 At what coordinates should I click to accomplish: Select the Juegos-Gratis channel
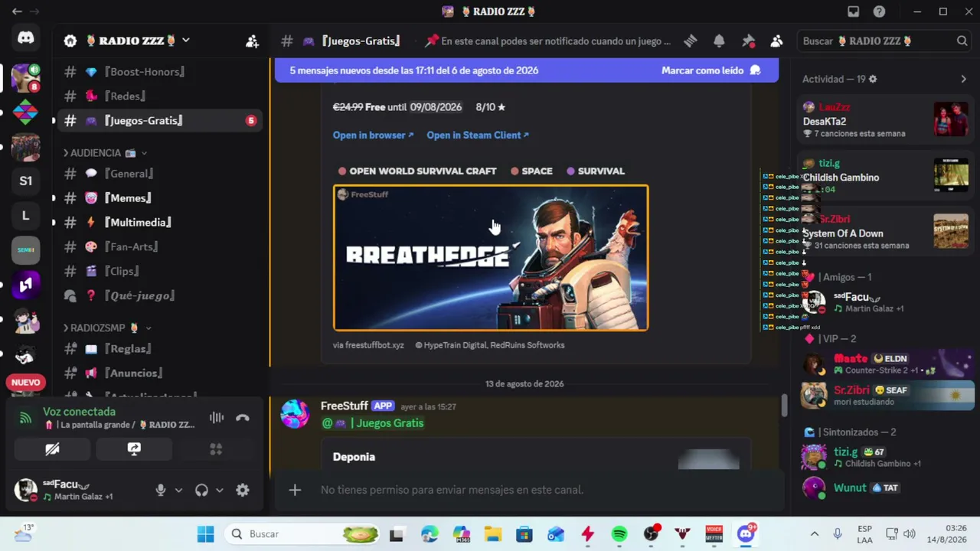[159, 121]
